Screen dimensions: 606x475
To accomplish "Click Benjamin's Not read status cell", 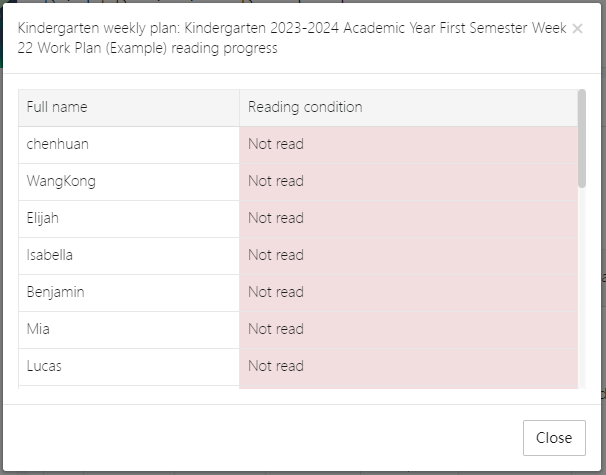I will (x=408, y=292).
